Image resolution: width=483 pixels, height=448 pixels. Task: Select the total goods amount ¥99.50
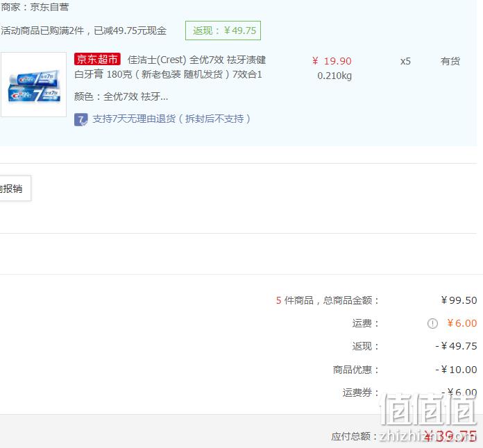coord(459,300)
